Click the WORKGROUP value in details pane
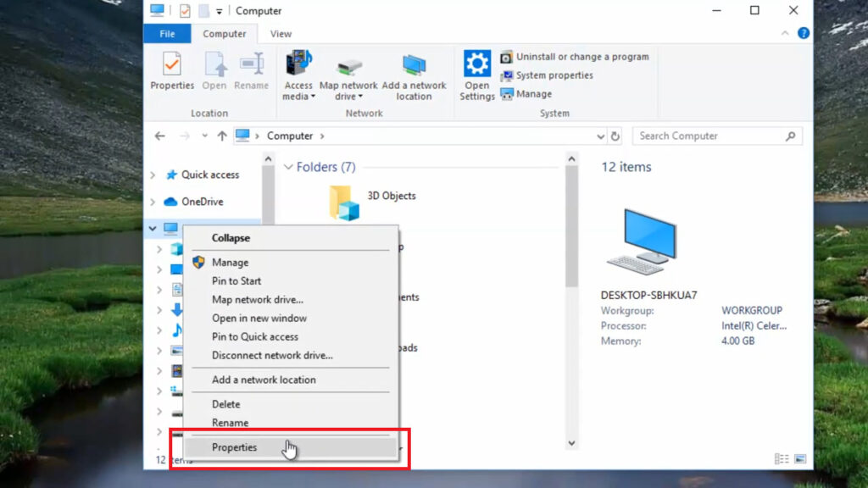The image size is (868, 488). pyautogui.click(x=752, y=310)
